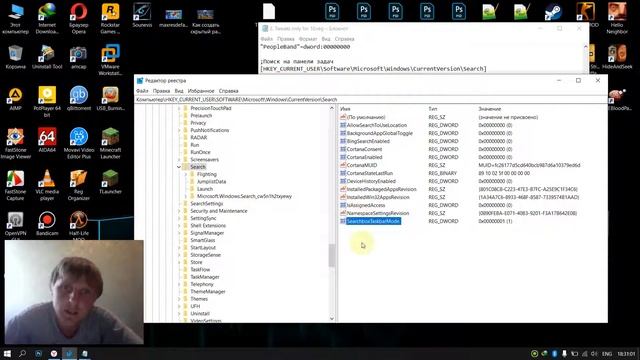The width and height of the screenshot is (640, 360).
Task: Select the AllowSearchToUseLocation value
Action: pyautogui.click(x=376, y=125)
